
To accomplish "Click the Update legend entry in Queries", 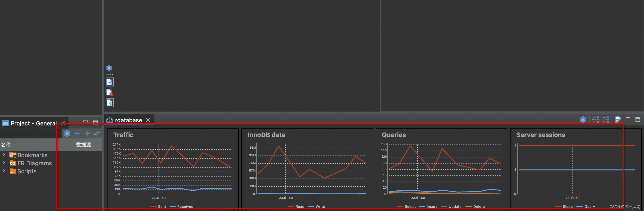I will pos(451,207).
